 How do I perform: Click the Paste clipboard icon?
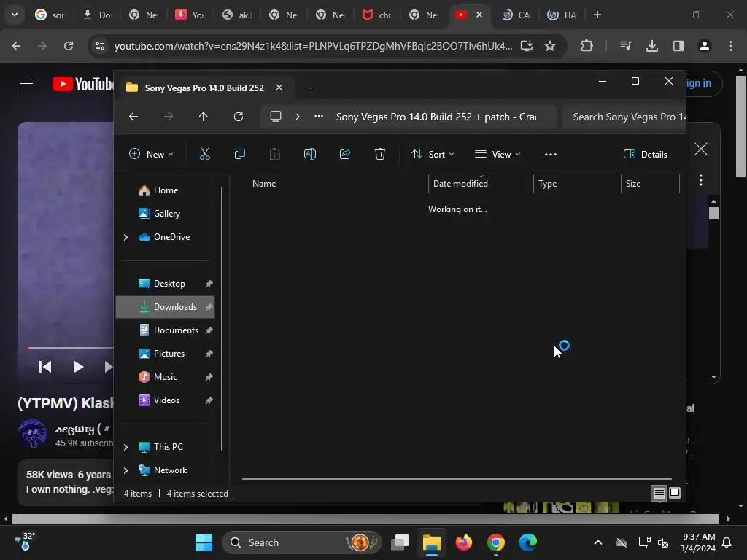pyautogui.click(x=275, y=154)
